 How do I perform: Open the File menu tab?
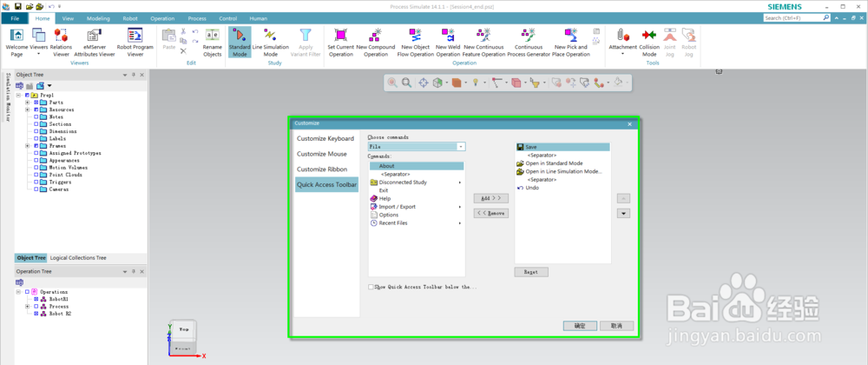pos(15,18)
